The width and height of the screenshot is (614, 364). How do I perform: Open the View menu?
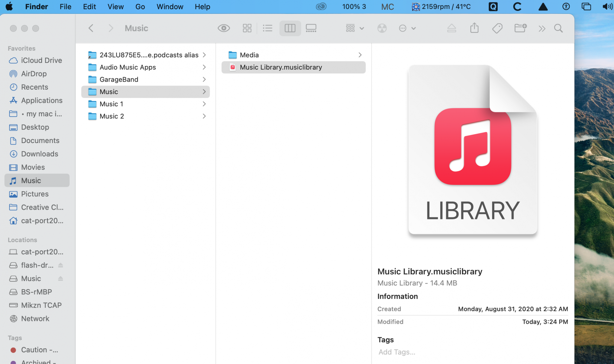point(115,7)
